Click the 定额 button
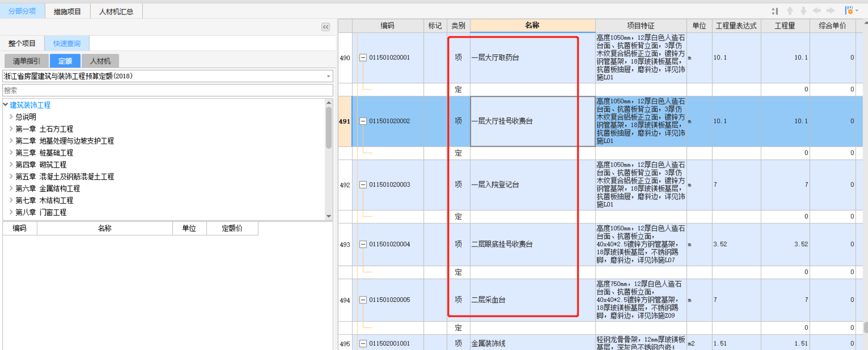Screen dimensions: 868x350 click(65, 61)
